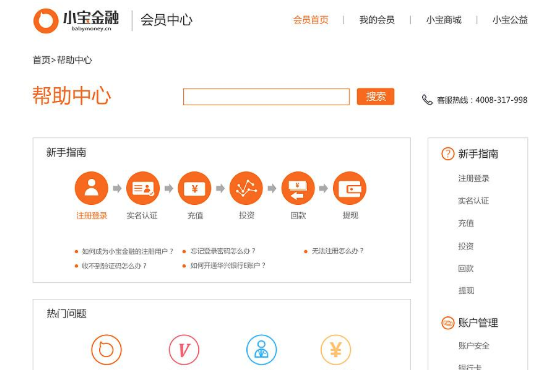Open sidebar heading 账户管理
This screenshot has height=370, width=546.
pyautogui.click(x=478, y=323)
